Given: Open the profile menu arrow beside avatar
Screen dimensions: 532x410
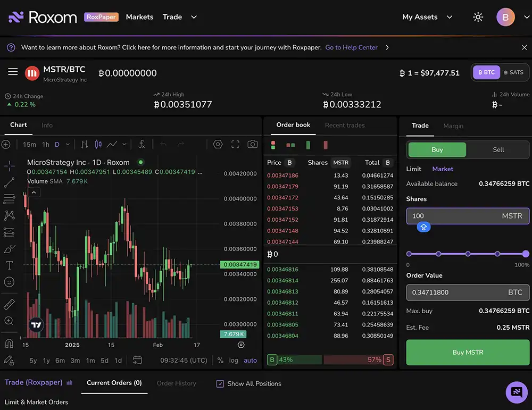Looking at the screenshot, I should click(x=527, y=17).
